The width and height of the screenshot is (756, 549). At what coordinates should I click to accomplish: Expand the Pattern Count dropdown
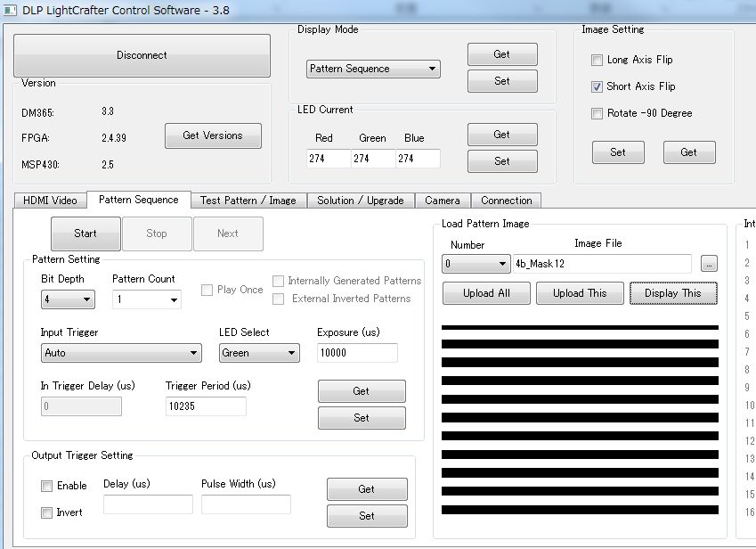click(x=147, y=299)
